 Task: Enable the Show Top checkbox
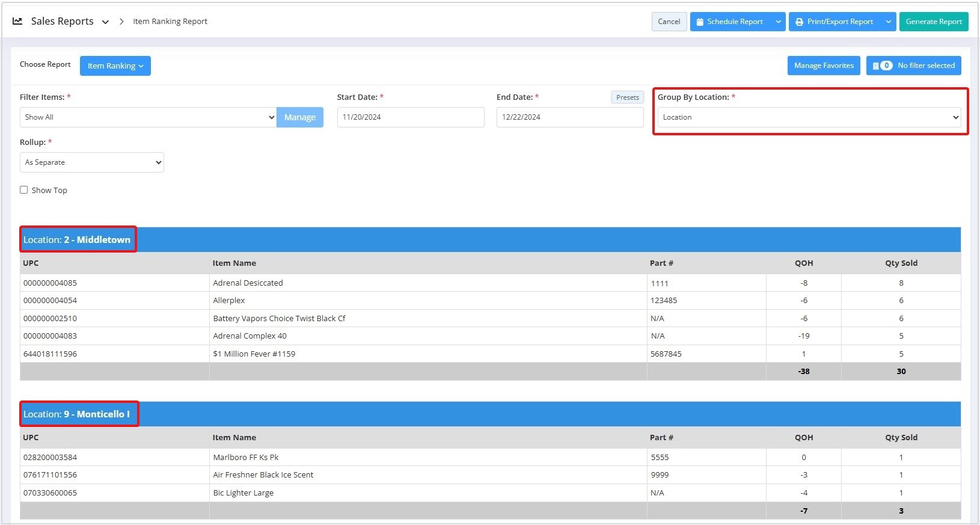click(24, 190)
